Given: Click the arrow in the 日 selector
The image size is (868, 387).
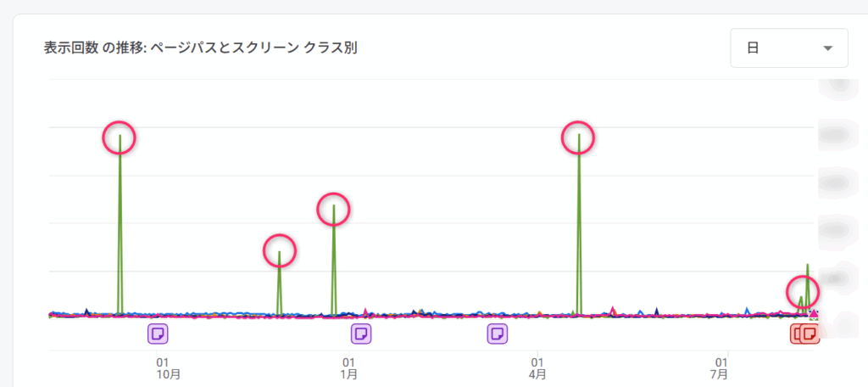Looking at the screenshot, I should pyautogui.click(x=828, y=48).
